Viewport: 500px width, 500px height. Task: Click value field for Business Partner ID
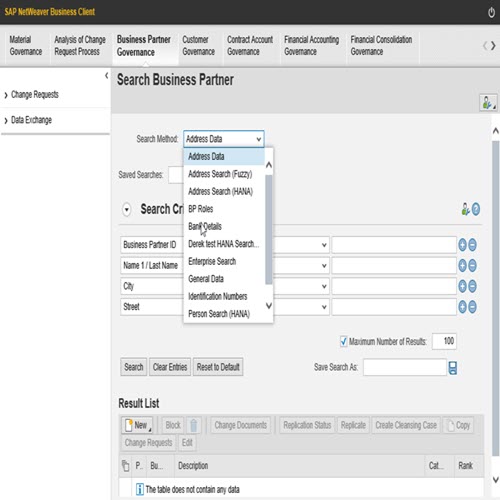point(394,245)
